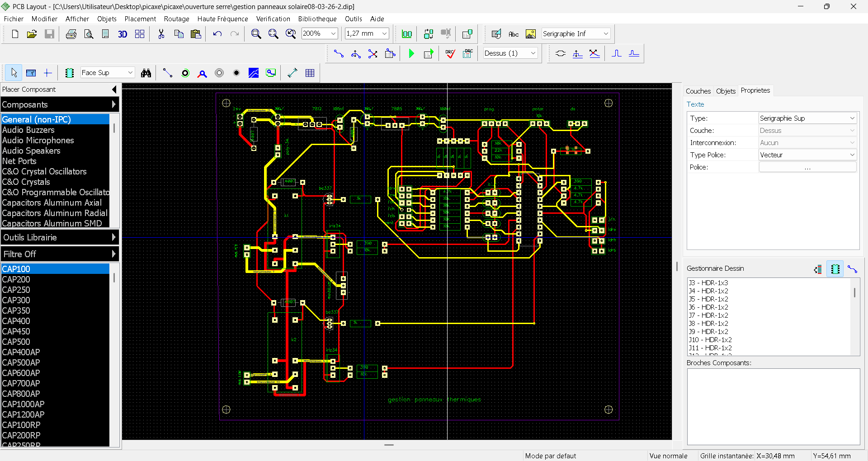
Task: Choose the Abc text placement tool
Action: coord(514,34)
